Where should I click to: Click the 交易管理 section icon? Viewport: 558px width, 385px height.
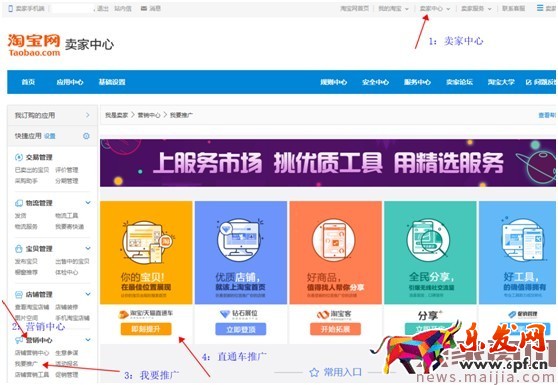19,157
